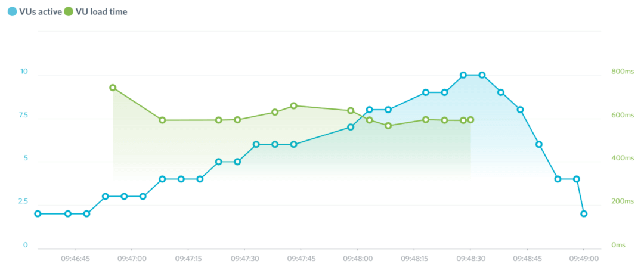Select the blue point at 6 during ramp-down
Viewport: 644px width, 270px height.
pos(539,144)
